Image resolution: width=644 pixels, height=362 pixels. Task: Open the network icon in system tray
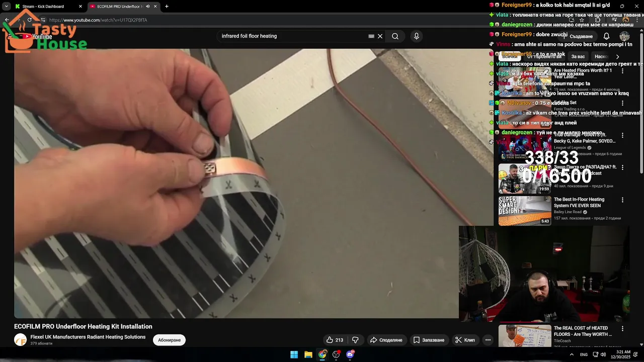(x=595, y=354)
